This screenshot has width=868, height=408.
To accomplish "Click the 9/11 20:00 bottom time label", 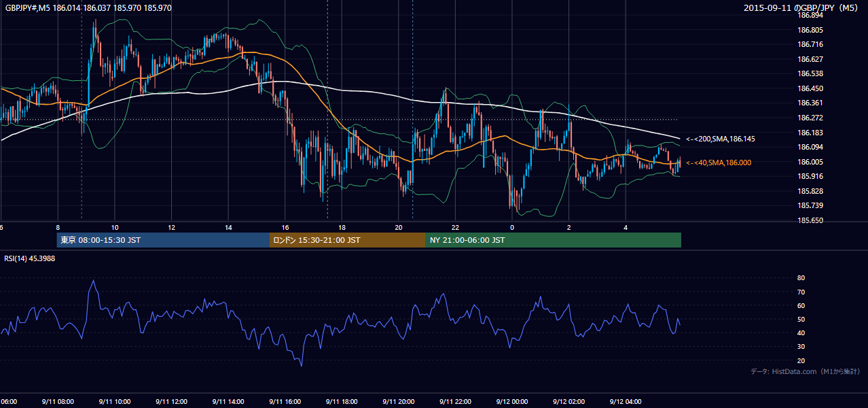I will point(399,402).
